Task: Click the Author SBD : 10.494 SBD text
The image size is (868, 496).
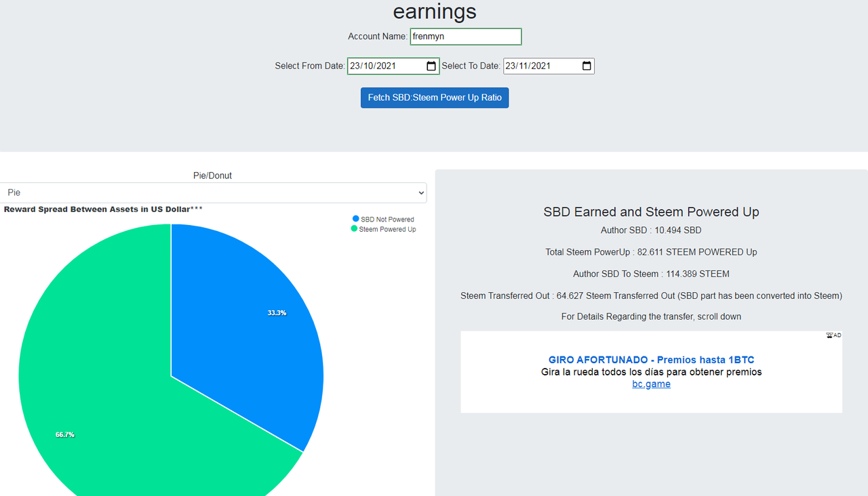Action: tap(651, 230)
